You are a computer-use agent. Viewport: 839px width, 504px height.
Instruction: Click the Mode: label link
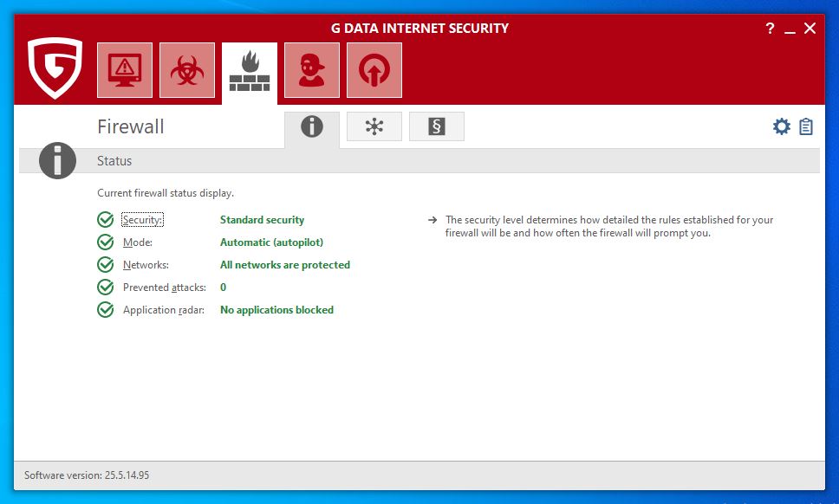138,242
